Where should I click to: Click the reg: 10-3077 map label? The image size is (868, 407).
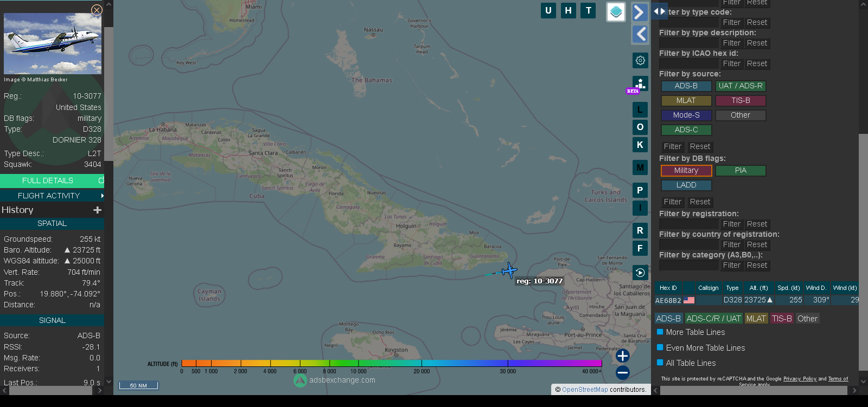(539, 281)
